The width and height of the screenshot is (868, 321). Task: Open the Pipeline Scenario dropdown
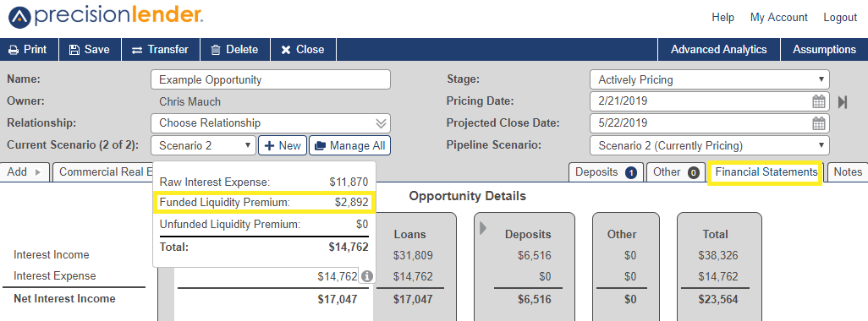click(710, 146)
